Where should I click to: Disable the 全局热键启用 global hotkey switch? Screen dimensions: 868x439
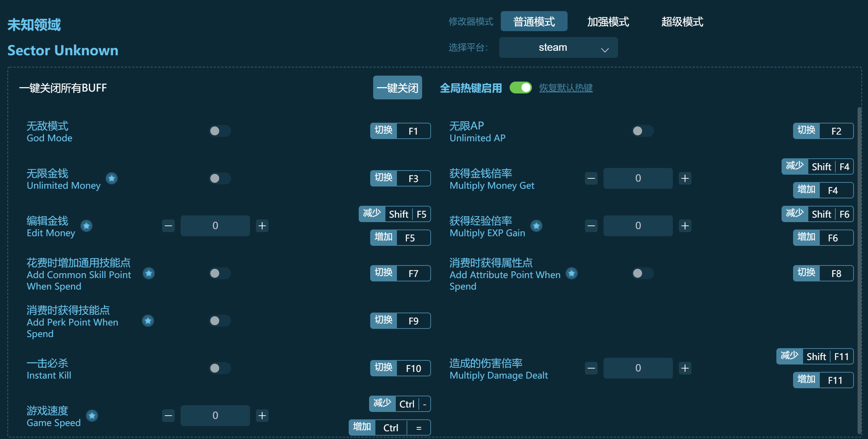521,88
